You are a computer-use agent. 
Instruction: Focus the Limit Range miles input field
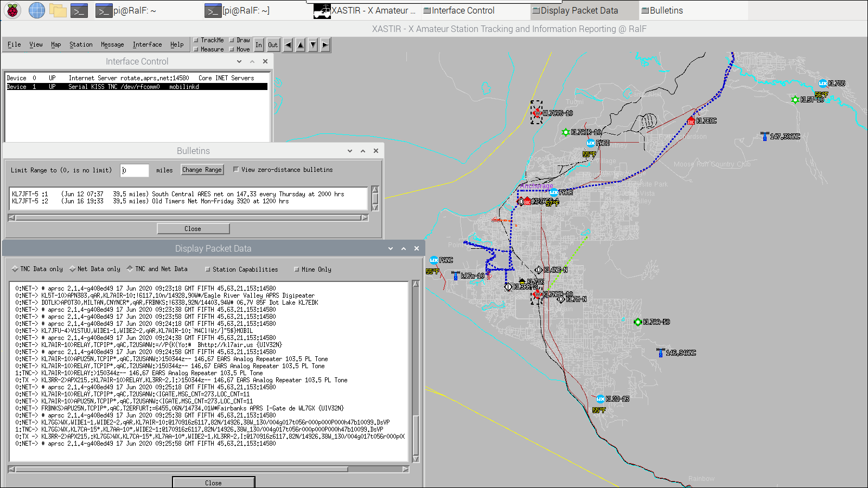(135, 170)
